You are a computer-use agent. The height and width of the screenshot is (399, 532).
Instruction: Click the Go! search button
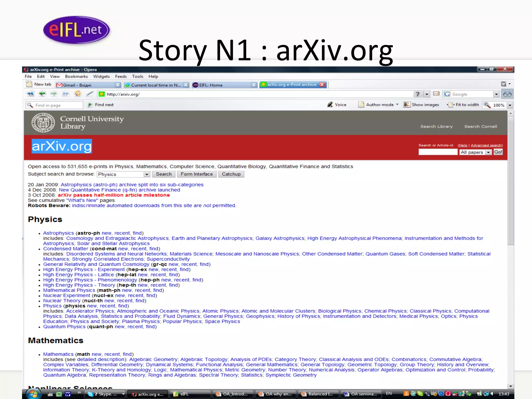pyautogui.click(x=498, y=152)
